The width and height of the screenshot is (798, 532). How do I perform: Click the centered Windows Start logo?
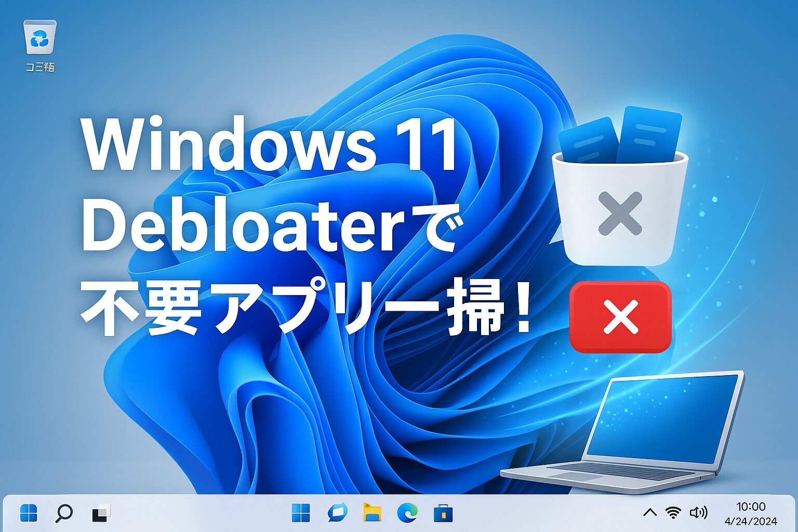[301, 513]
